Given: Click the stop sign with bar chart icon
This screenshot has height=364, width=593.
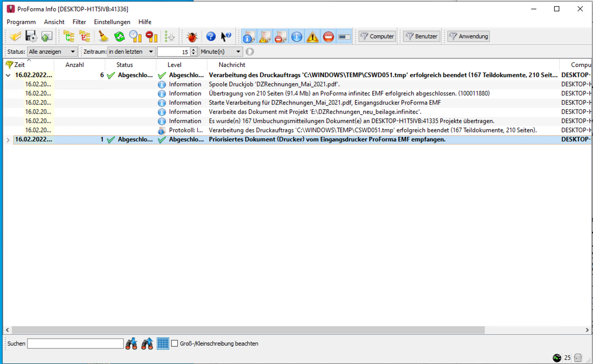Looking at the screenshot, I should (x=152, y=36).
